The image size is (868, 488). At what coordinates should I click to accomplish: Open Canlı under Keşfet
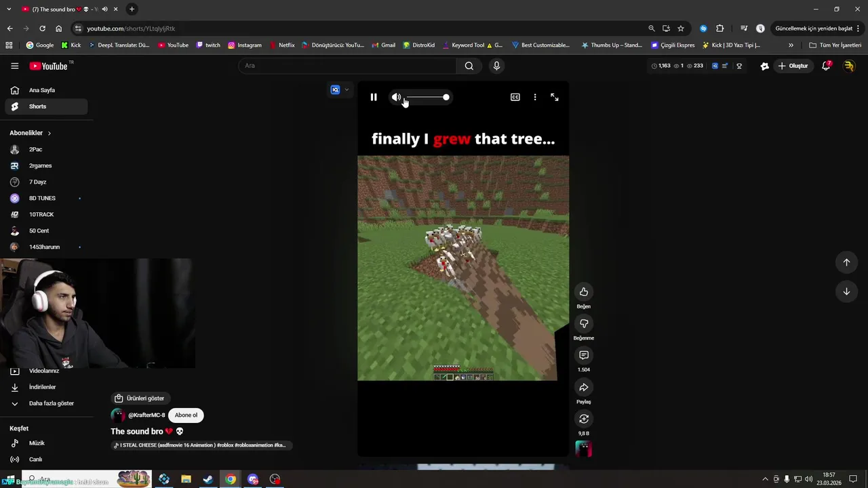click(x=46, y=460)
